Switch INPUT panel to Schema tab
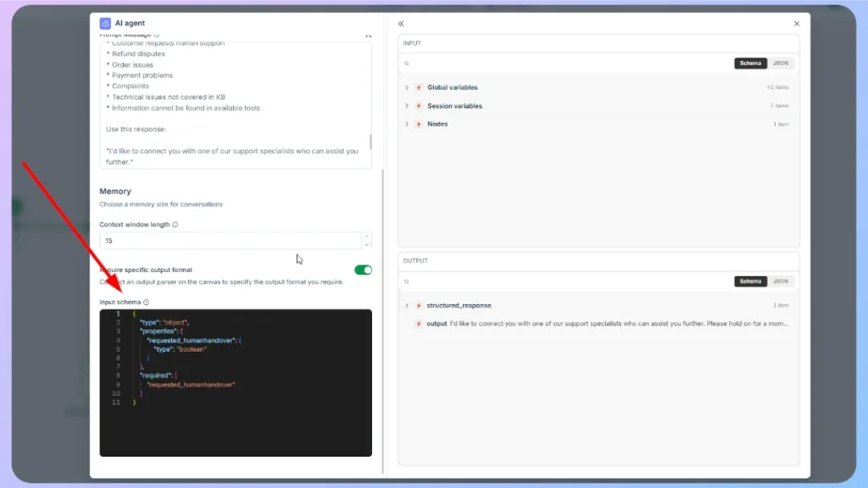The height and width of the screenshot is (488, 868). click(x=750, y=63)
